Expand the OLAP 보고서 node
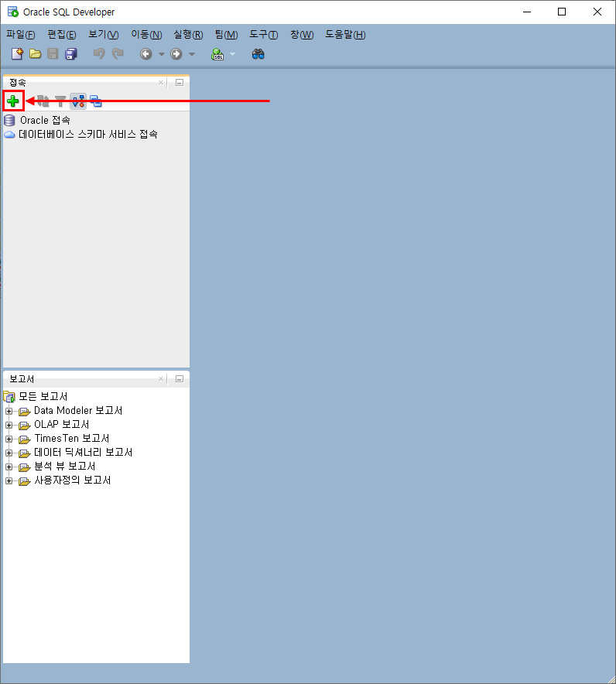Viewport: 616px width, 684px height. tap(9, 425)
